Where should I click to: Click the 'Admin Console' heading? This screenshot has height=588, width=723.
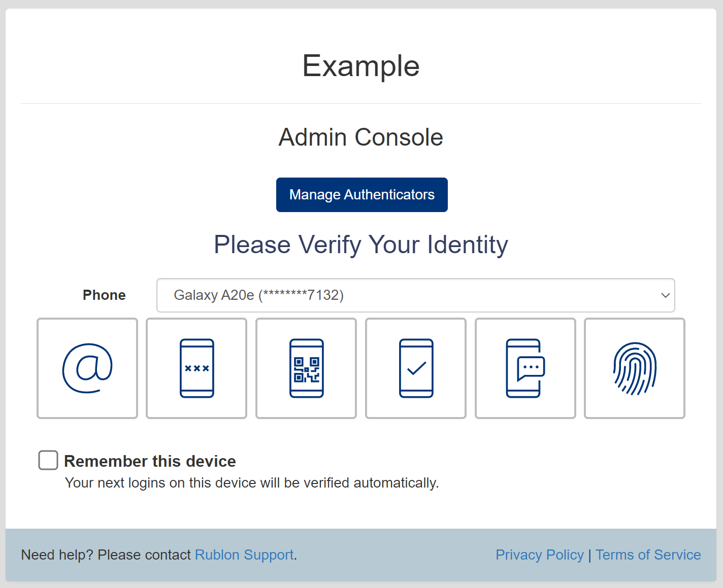[x=361, y=137]
